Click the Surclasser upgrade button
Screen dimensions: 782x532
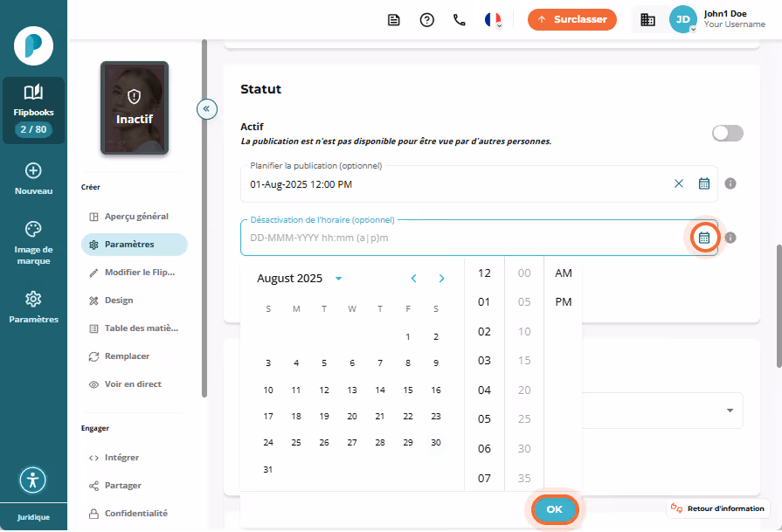point(572,19)
